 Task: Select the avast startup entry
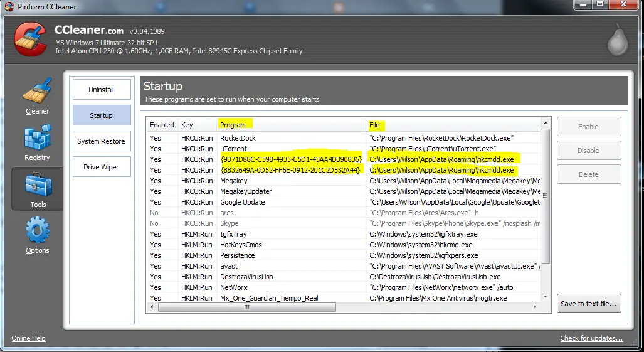[344, 266]
